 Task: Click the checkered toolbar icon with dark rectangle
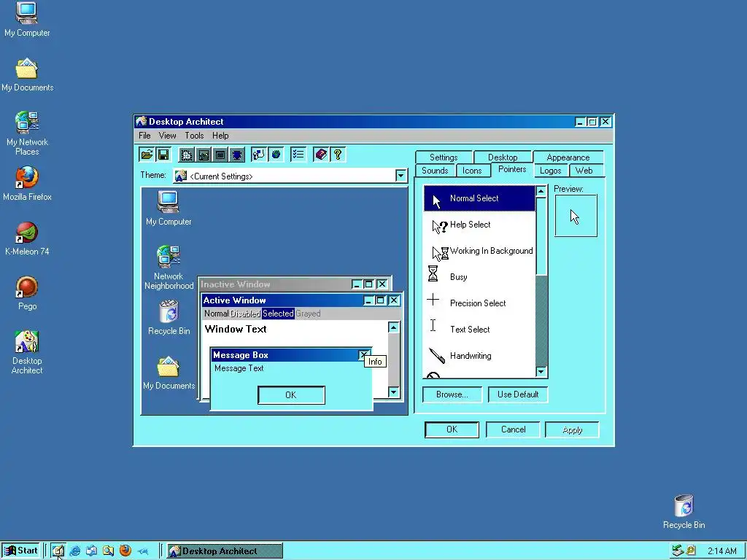point(220,155)
